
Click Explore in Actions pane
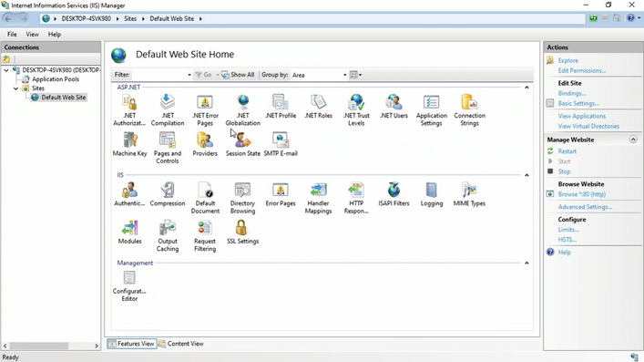coord(567,60)
